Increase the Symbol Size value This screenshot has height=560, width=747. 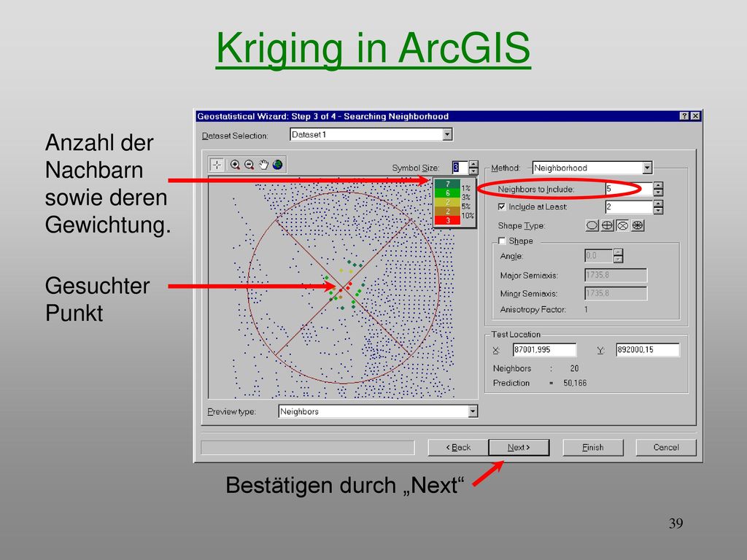point(473,164)
